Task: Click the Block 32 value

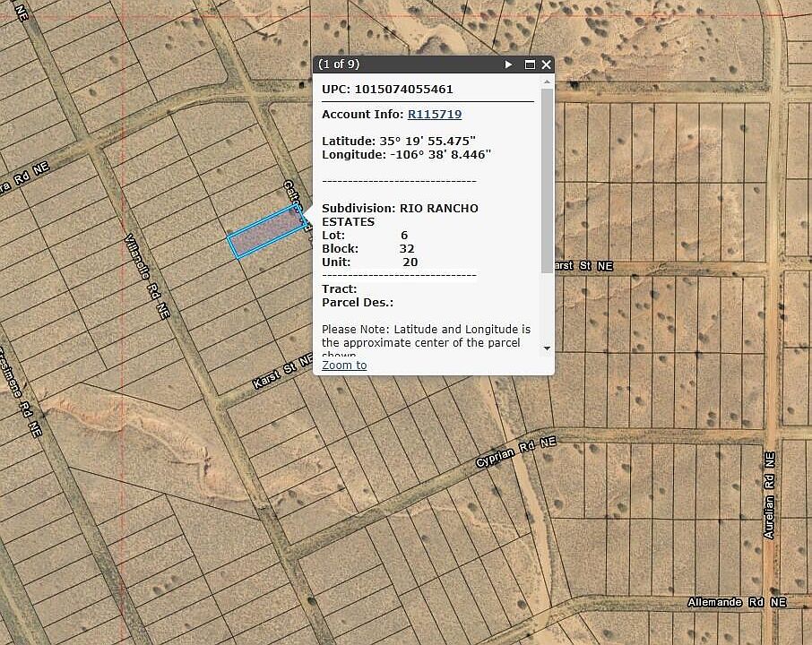Action: coord(407,248)
